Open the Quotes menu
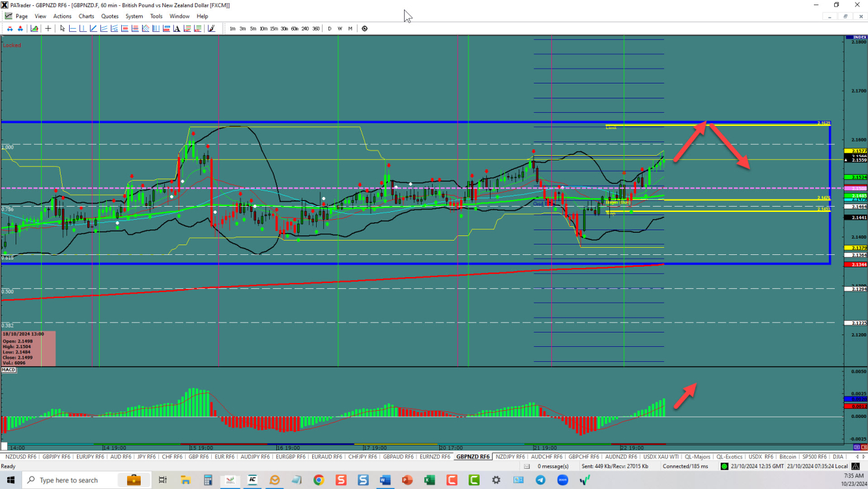This screenshot has width=868, height=489. tap(110, 16)
